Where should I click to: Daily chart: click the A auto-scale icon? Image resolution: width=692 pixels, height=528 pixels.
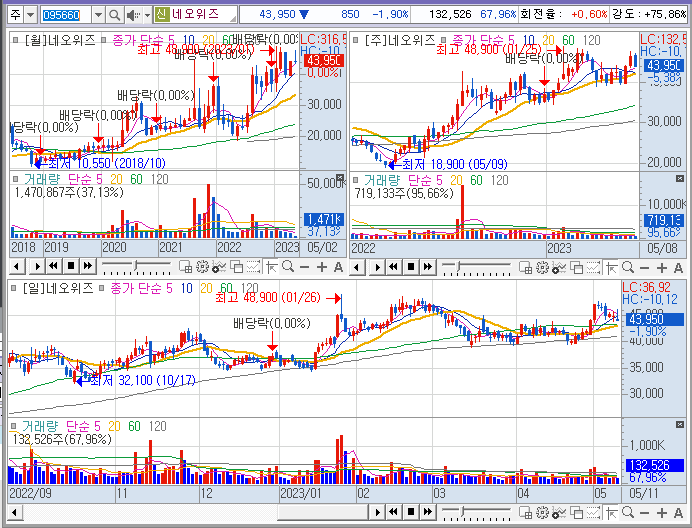678,513
